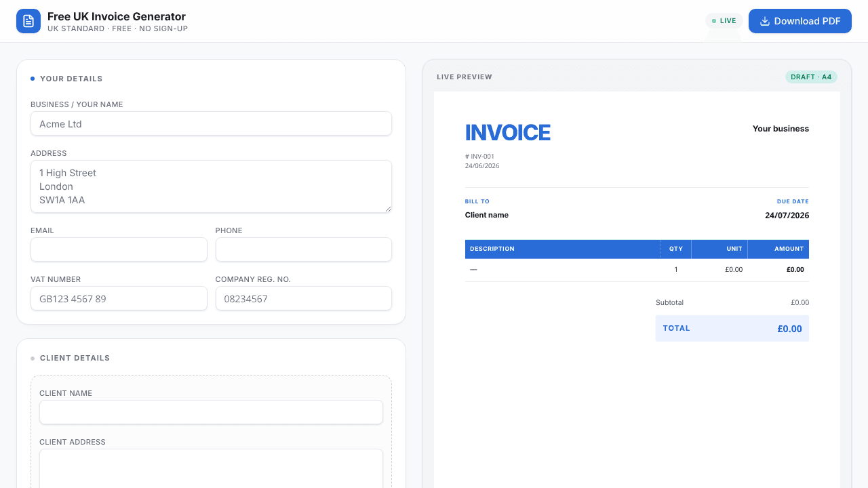868x488 pixels.
Task: Click the TOTAL label in preview
Action: [x=677, y=328]
